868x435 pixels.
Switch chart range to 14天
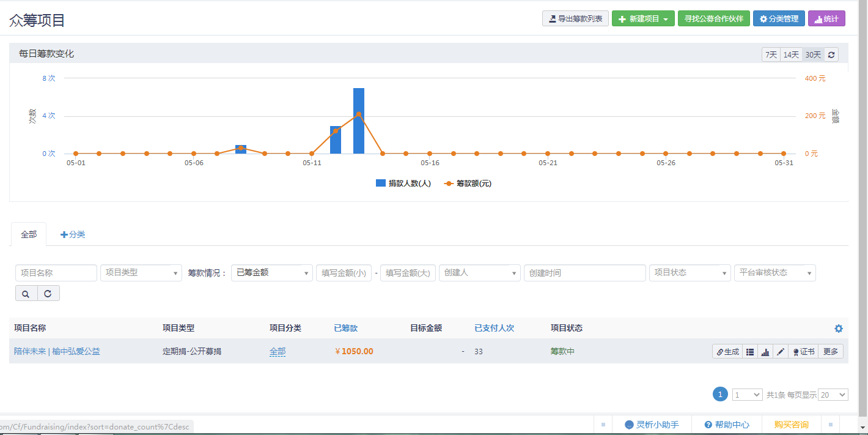click(791, 55)
